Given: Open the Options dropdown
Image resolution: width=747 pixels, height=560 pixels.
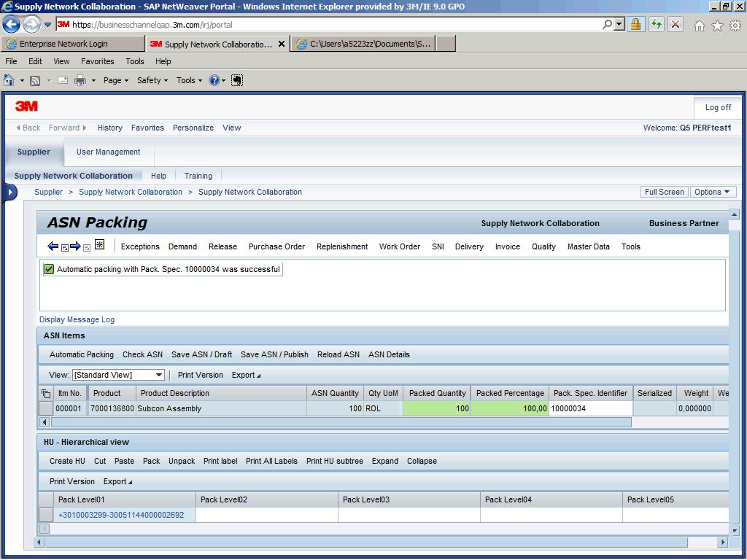Looking at the screenshot, I should 713,192.
